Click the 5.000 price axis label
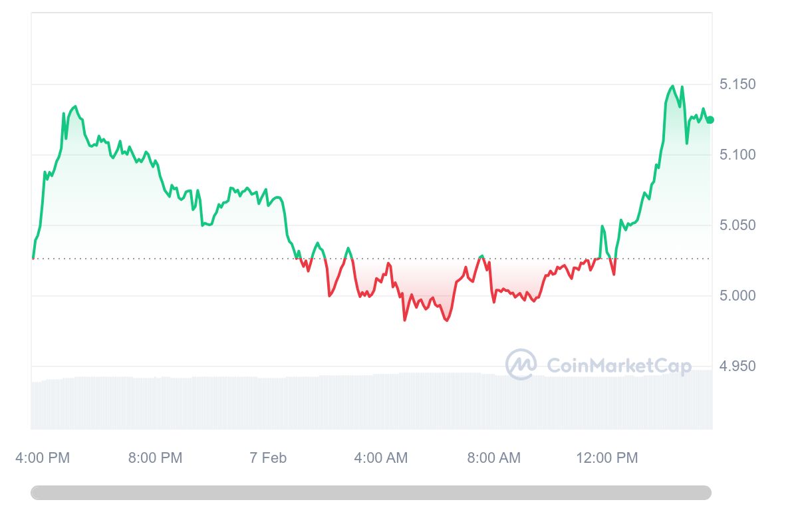Screen dimensions: 798x532 737,296
